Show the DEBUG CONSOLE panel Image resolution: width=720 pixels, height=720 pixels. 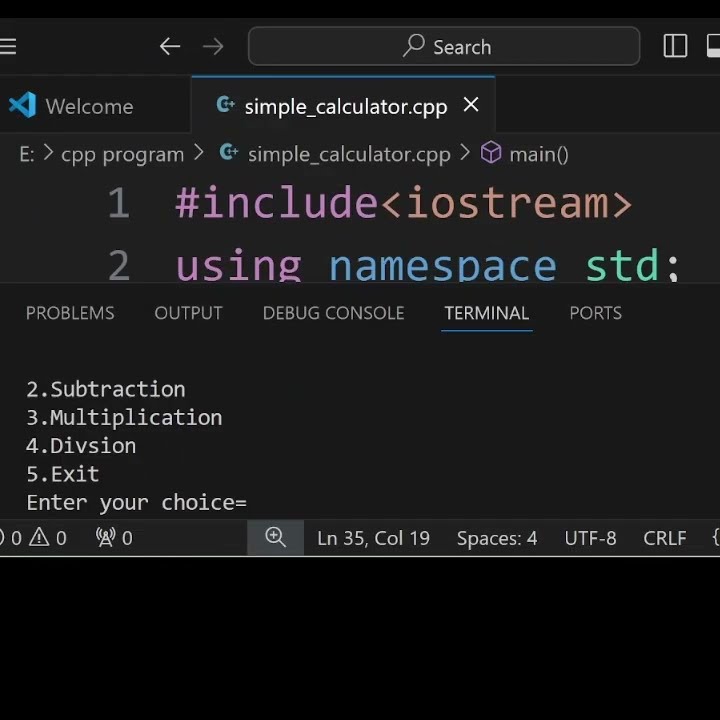(333, 313)
